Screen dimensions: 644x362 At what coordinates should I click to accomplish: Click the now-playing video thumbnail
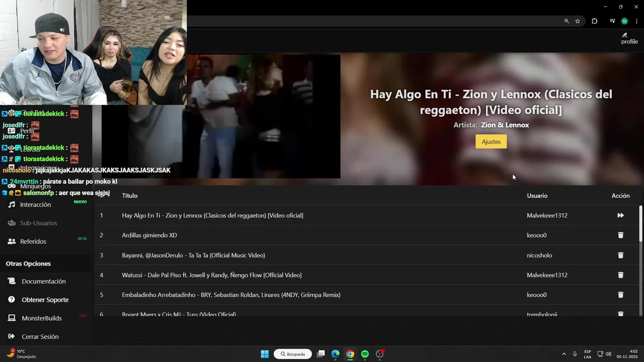(x=221, y=117)
